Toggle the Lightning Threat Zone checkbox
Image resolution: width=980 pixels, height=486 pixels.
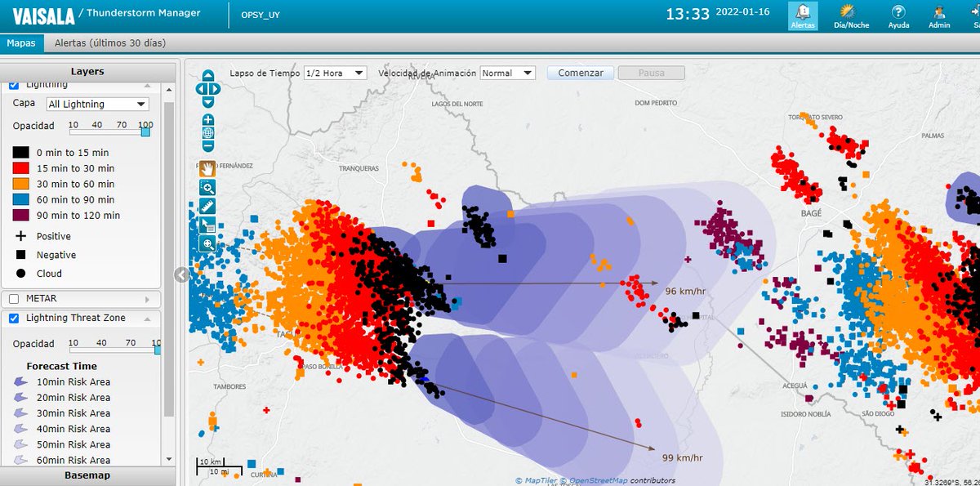click(14, 319)
